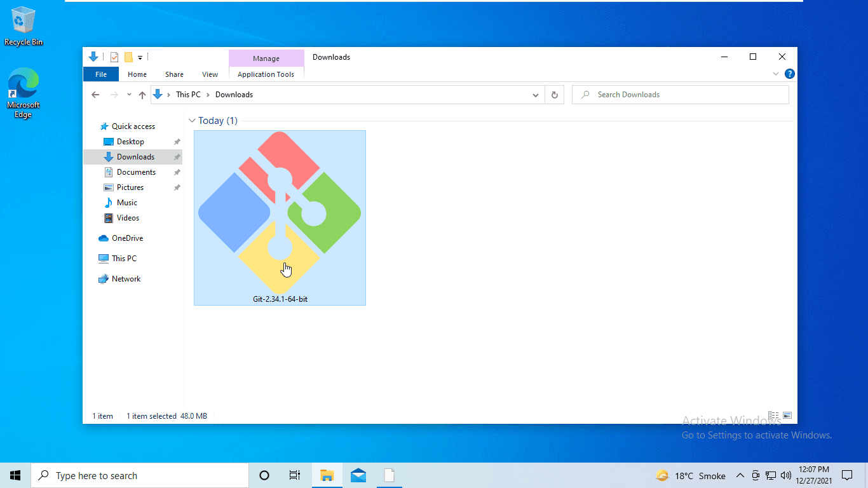The height and width of the screenshot is (488, 868).
Task: Open the volume control tray icon
Action: [x=786, y=475]
